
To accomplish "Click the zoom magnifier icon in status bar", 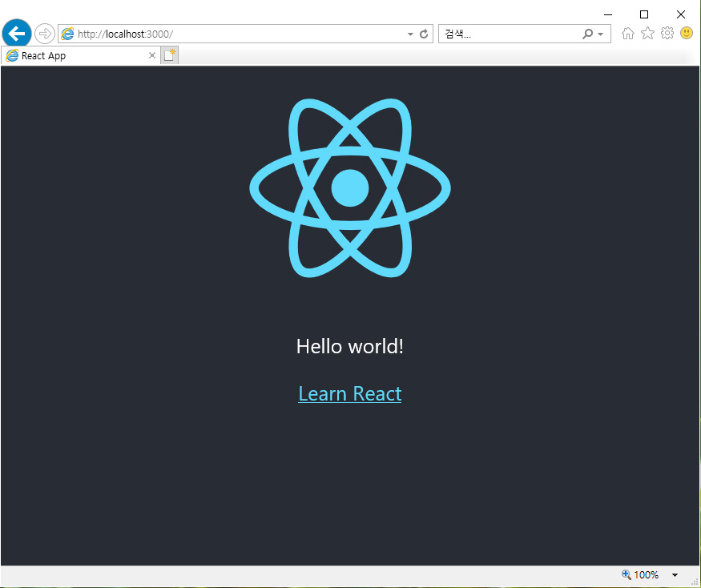I will [626, 574].
